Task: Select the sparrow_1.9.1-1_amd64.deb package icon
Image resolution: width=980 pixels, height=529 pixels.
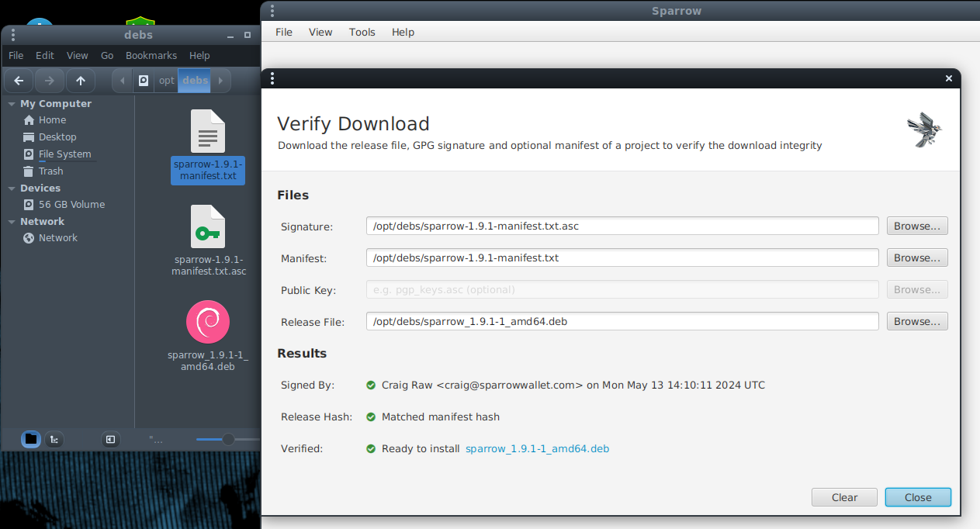Action: tap(208, 322)
